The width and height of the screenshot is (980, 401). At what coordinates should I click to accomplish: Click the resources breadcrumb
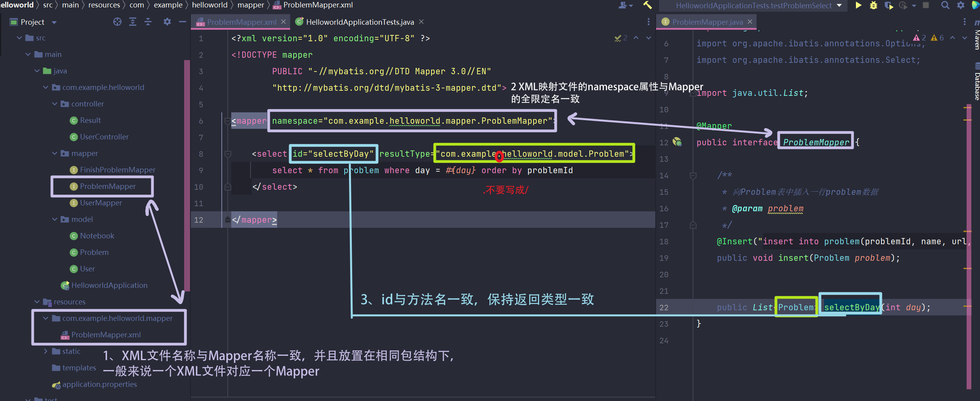pos(104,5)
